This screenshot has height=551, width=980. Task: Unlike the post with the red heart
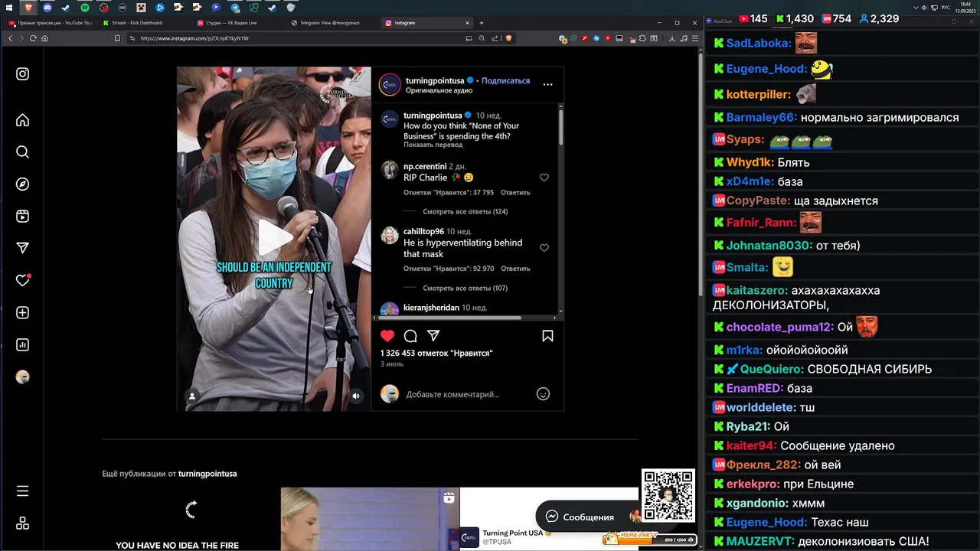click(x=387, y=336)
